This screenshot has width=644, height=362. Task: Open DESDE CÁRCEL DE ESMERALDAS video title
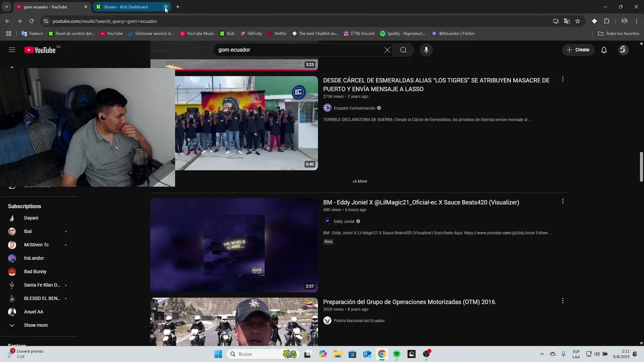point(436,84)
